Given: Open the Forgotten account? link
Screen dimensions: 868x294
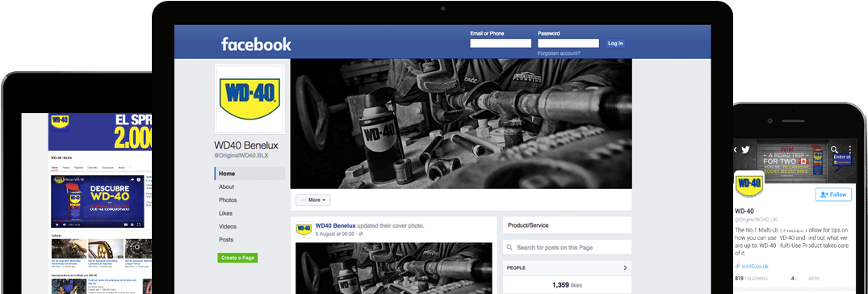Looking at the screenshot, I should [x=559, y=53].
